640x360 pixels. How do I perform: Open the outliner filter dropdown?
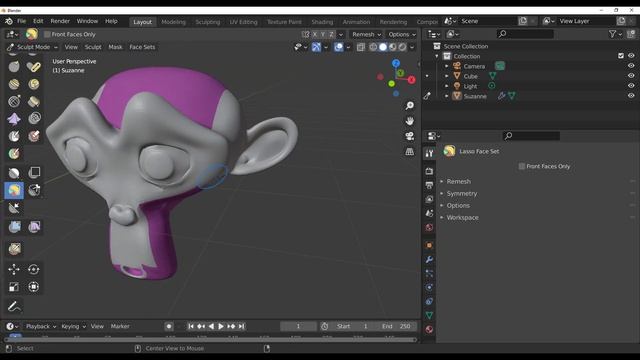click(x=615, y=34)
